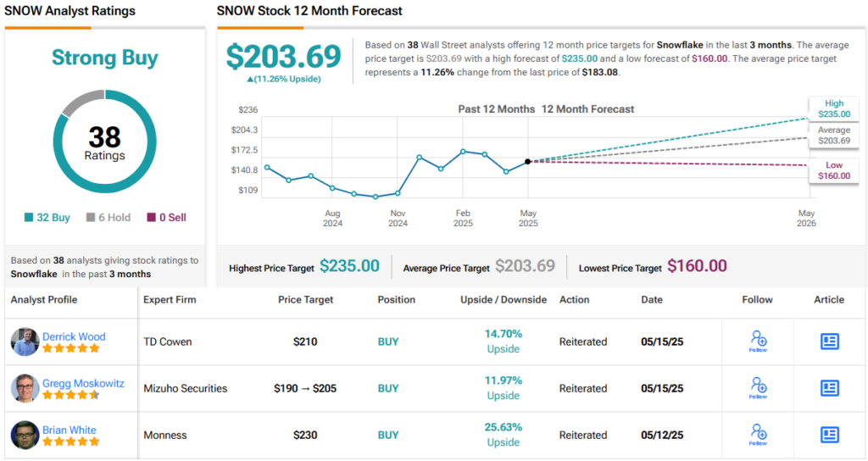Click the Date column header
Viewport: 868px width, 461px height.
(x=652, y=299)
